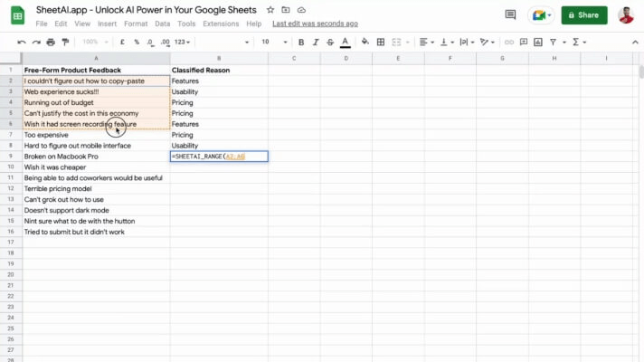Open the View menu

coord(82,24)
